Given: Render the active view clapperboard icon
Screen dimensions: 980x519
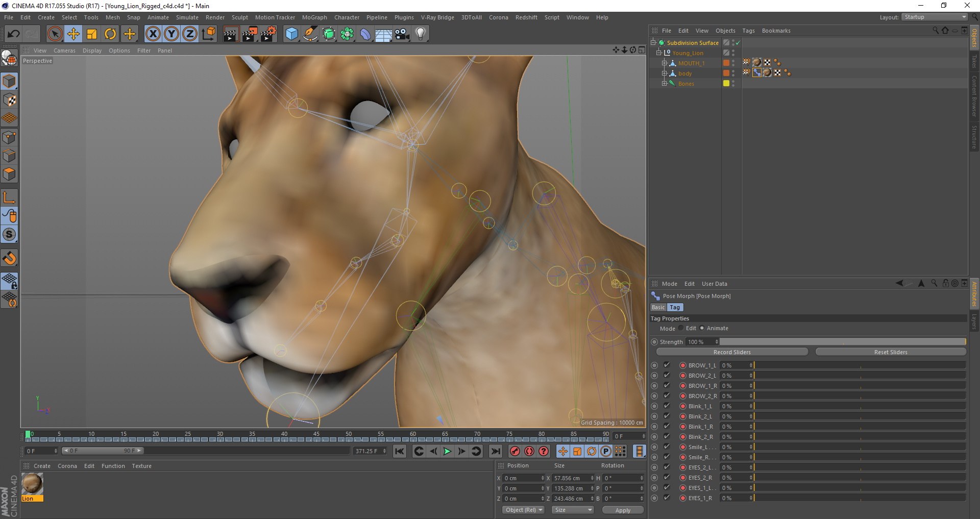Looking at the screenshot, I should pos(231,34).
